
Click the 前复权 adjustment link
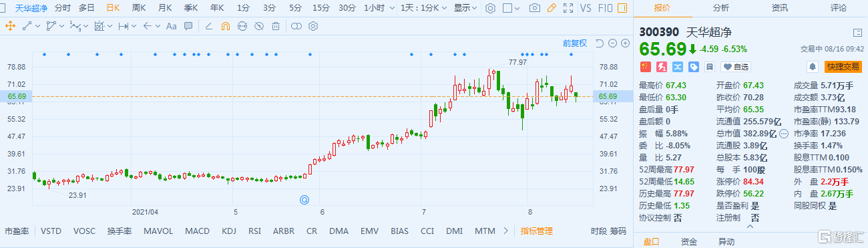click(574, 43)
